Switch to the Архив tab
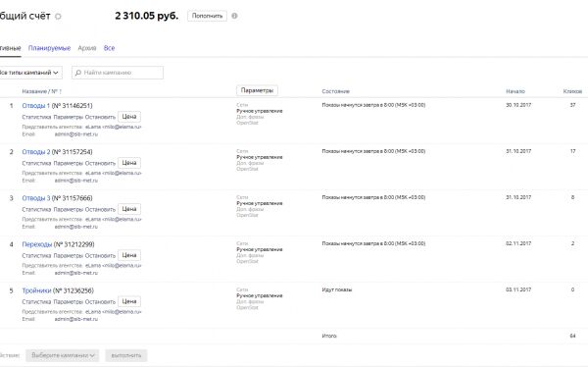The width and height of the screenshot is (588, 367). click(x=87, y=48)
